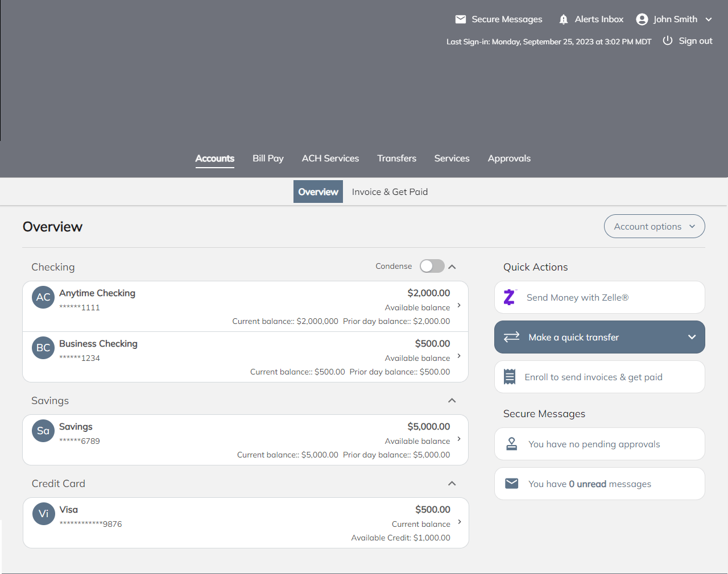Screen dimensions: 728x574
Task: Click the quick transfer arrows icon
Action: tap(512, 336)
